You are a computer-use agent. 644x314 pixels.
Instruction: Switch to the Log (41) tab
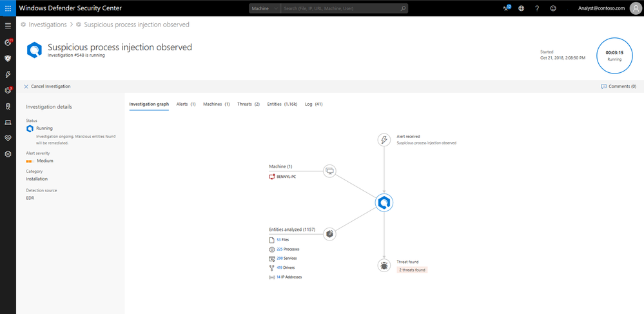pyautogui.click(x=313, y=104)
